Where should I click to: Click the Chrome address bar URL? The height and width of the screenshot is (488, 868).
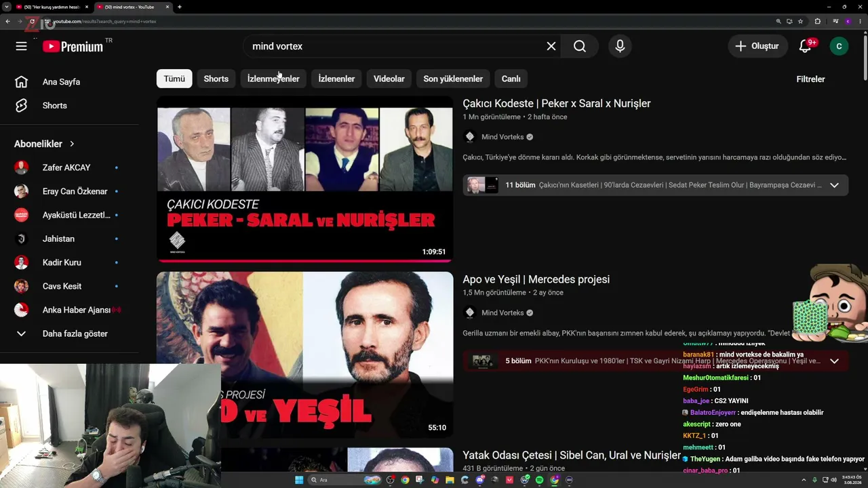105,21
